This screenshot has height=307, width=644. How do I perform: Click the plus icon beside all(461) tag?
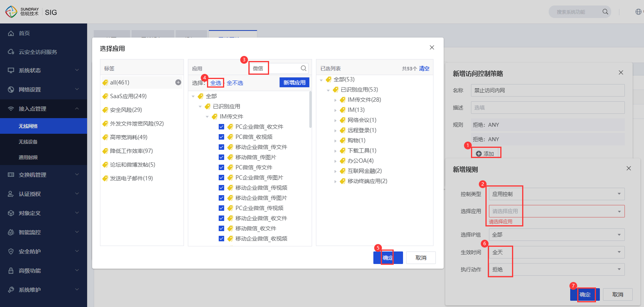(x=178, y=83)
